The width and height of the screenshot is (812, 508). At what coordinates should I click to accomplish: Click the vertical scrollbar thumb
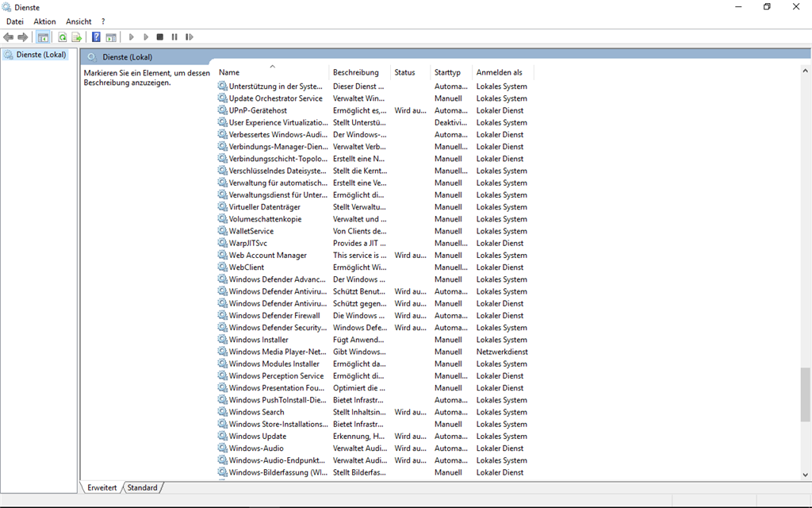[x=805, y=394]
